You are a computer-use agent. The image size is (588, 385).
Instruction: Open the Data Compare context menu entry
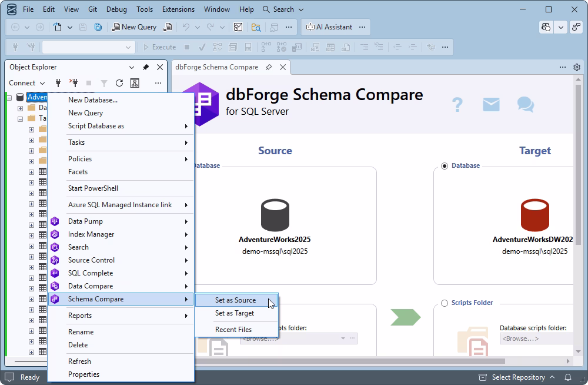click(x=121, y=286)
